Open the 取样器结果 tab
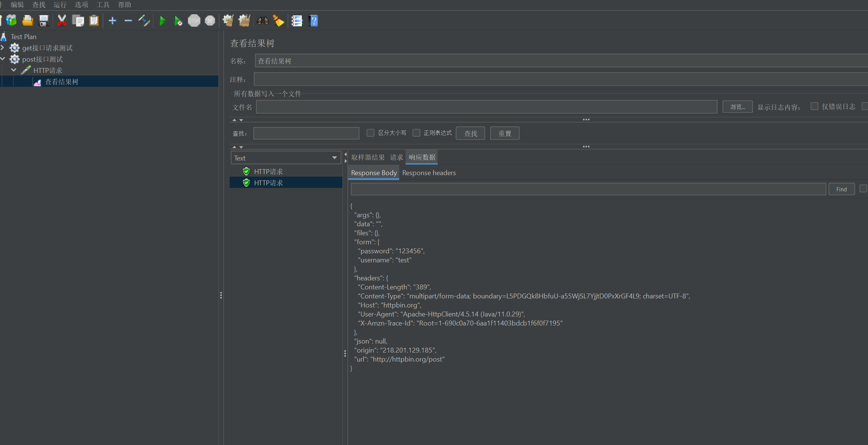The height and width of the screenshot is (445, 868). click(368, 157)
